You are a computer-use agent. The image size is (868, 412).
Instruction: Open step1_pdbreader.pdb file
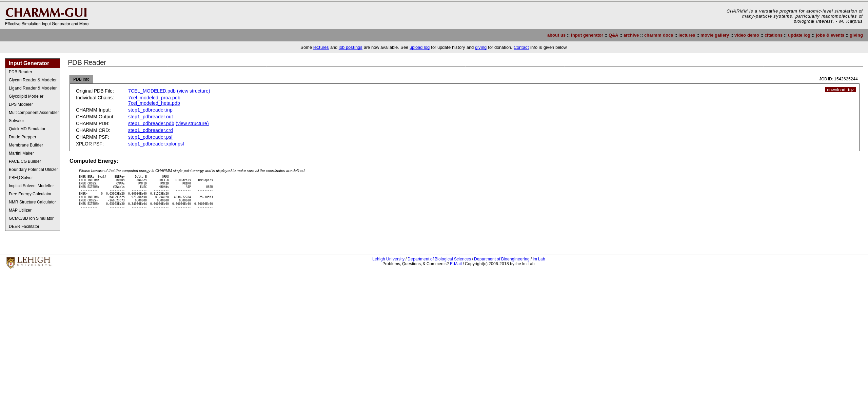coord(151,123)
